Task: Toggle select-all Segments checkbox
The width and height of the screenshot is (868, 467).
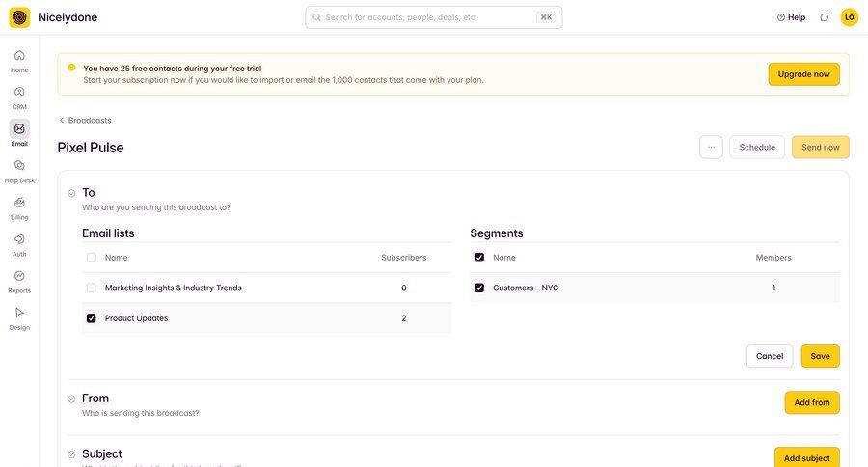Action: (x=479, y=258)
